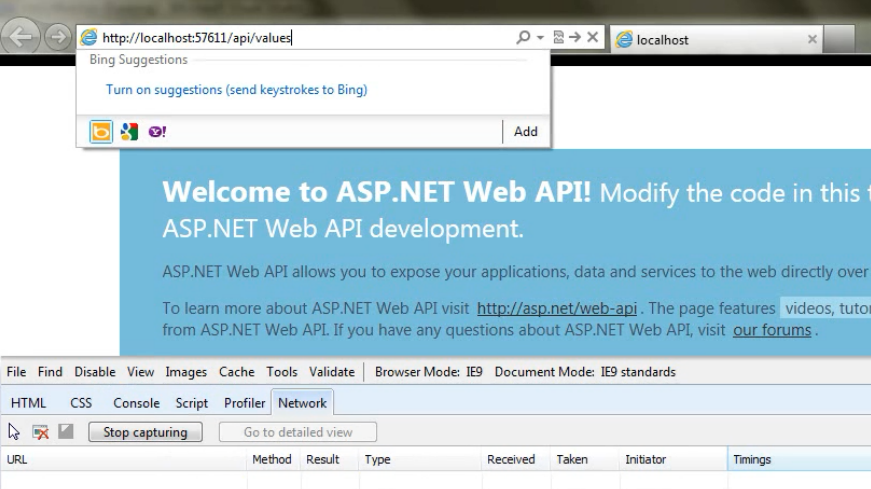Click the Stop capturing button
871x489 pixels.
[145, 432]
